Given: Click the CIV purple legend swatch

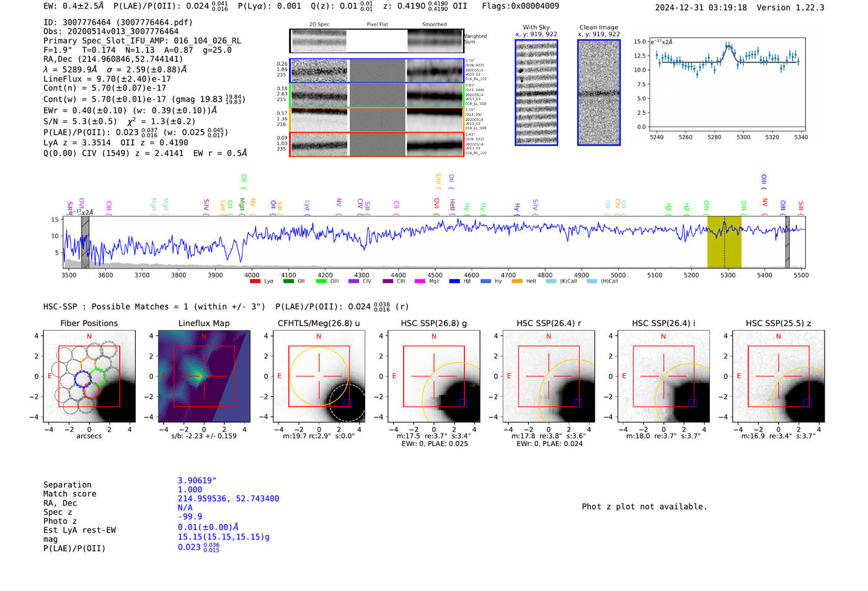Looking at the screenshot, I should 354,282.
